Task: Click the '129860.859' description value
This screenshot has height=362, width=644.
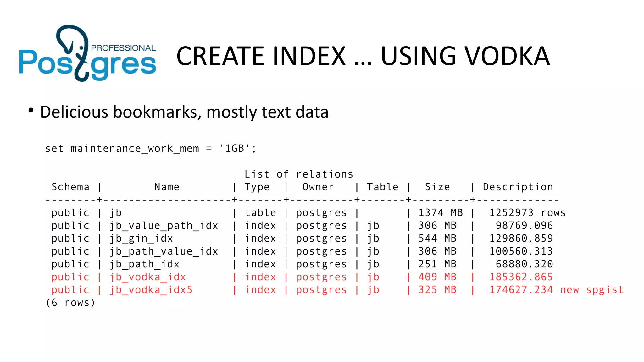Action: [521, 239]
